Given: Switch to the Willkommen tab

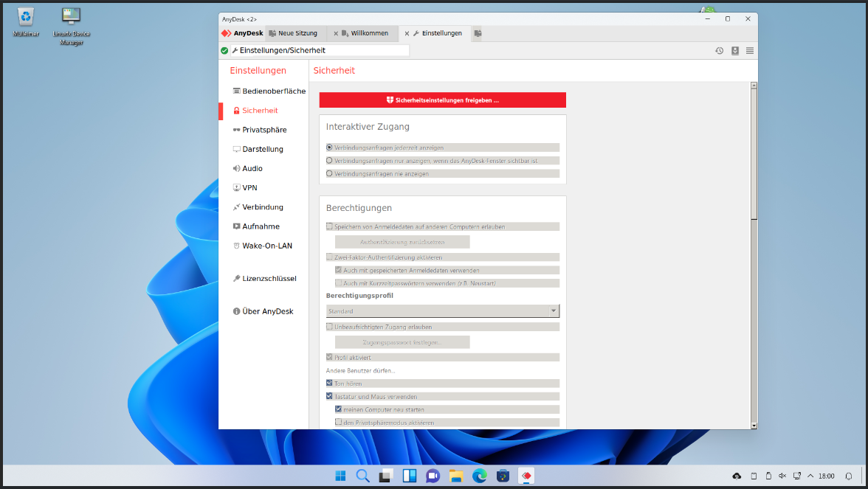Looking at the screenshot, I should [x=365, y=33].
